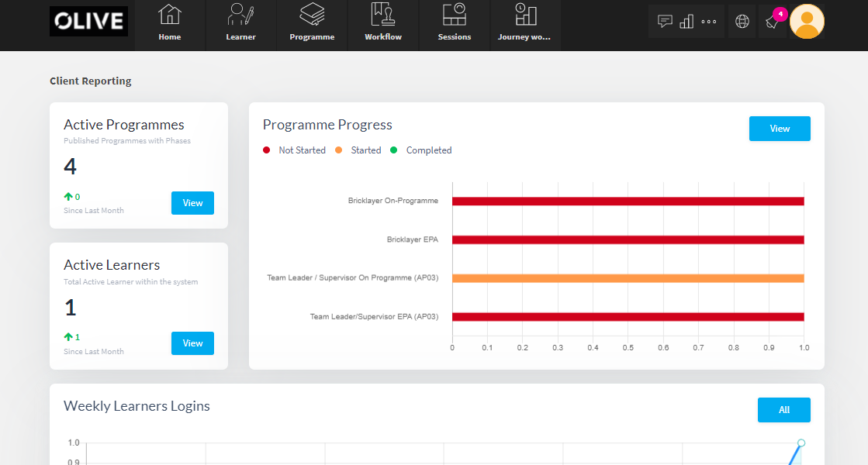Image resolution: width=868 pixels, height=465 pixels.
Task: Open the chat messages icon
Action: click(665, 21)
